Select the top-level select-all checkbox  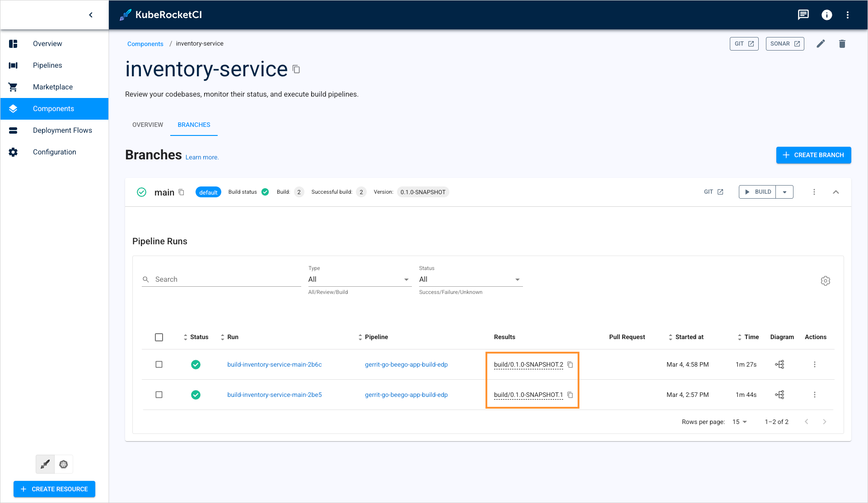click(159, 336)
